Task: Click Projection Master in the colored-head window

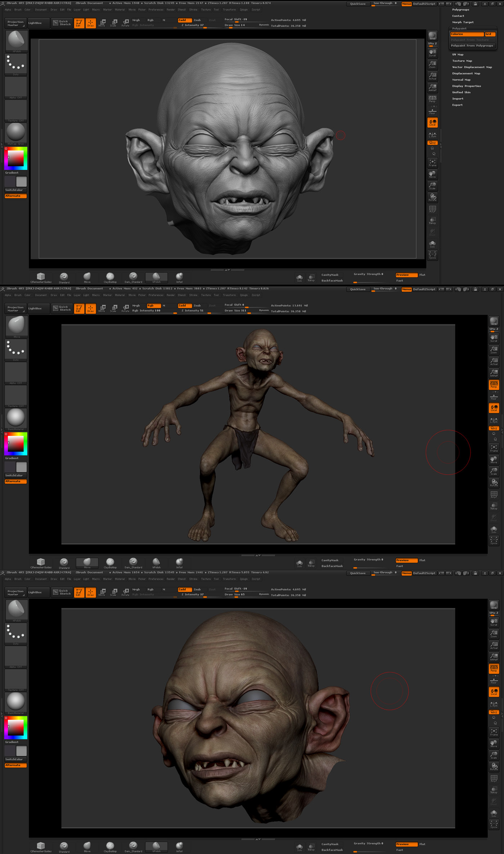Action: click(15, 593)
